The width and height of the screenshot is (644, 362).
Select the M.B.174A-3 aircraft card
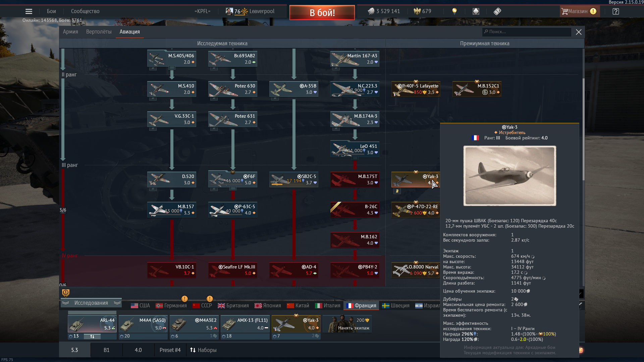[x=355, y=119]
